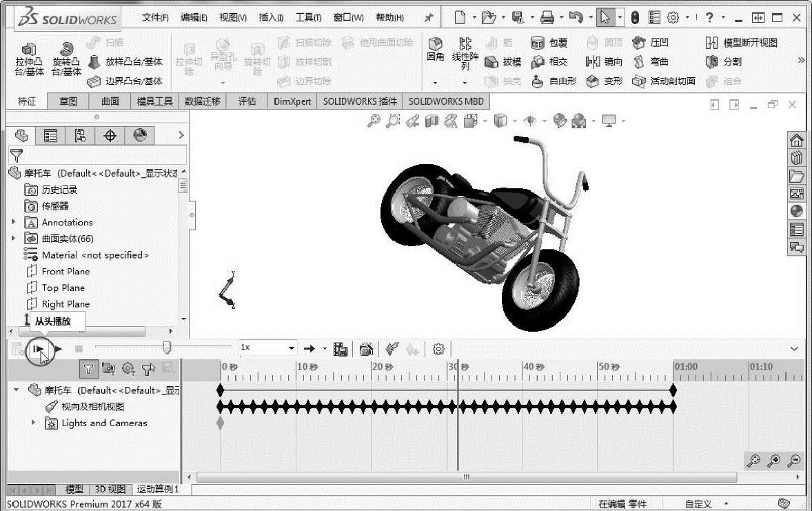The image size is (812, 511).
Task: Click the 圆角 fillet tool
Action: pos(435,50)
